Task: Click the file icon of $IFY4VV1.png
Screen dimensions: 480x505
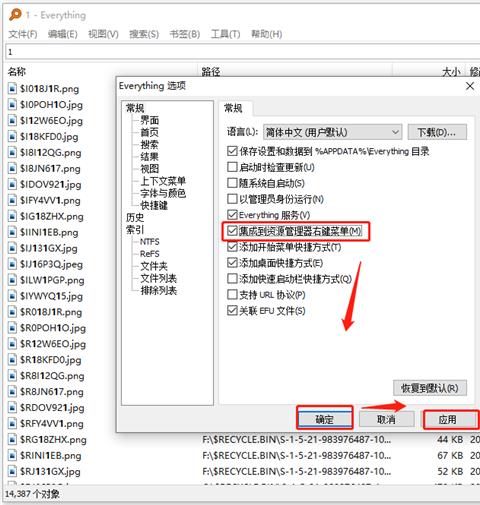Action: pos(12,200)
